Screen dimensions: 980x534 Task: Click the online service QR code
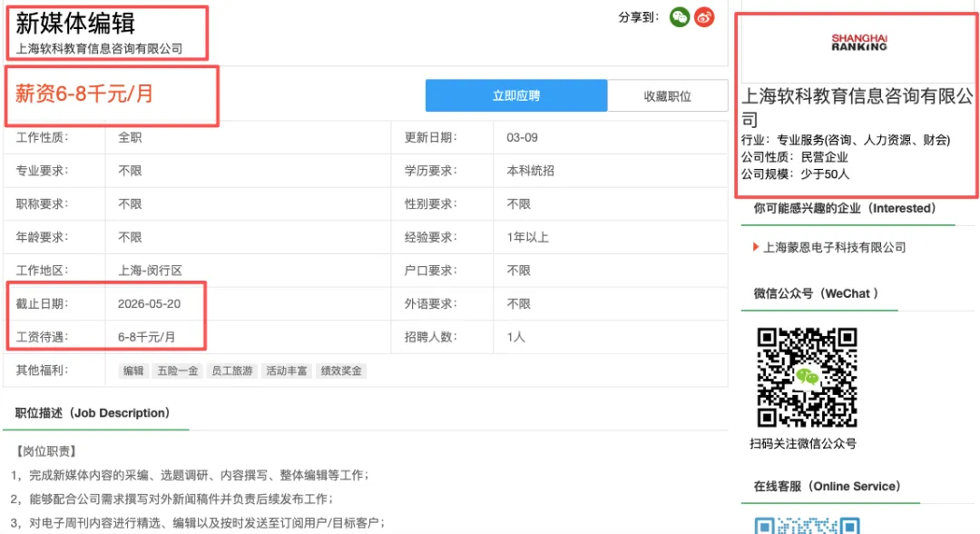tap(807, 525)
